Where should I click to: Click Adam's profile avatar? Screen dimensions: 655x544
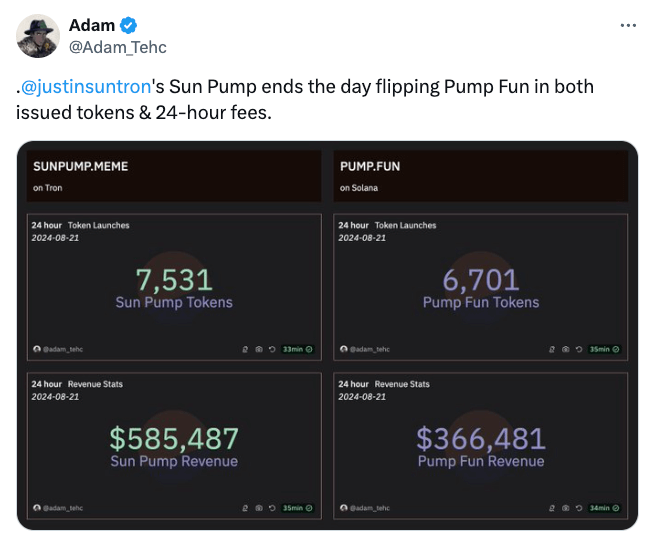coord(38,36)
